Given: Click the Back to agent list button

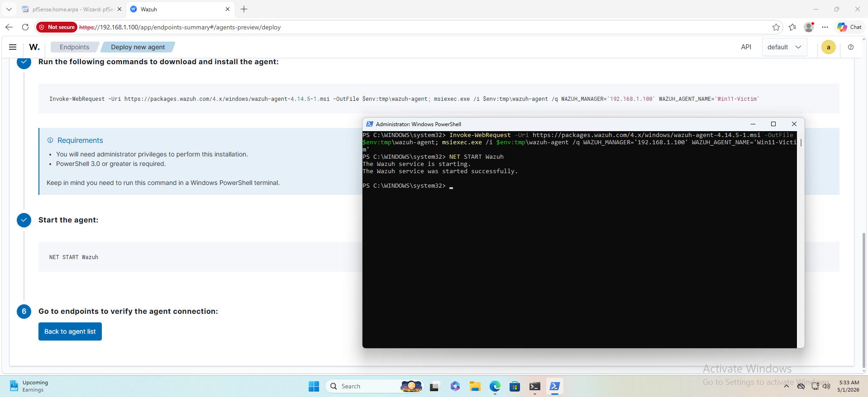Looking at the screenshot, I should [70, 331].
